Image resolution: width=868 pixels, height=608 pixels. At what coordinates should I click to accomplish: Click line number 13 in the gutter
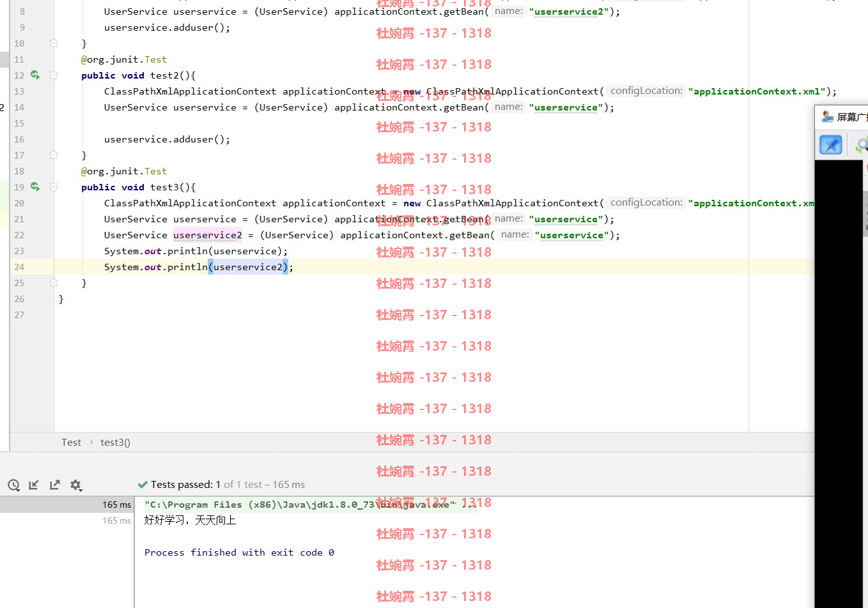click(x=19, y=91)
